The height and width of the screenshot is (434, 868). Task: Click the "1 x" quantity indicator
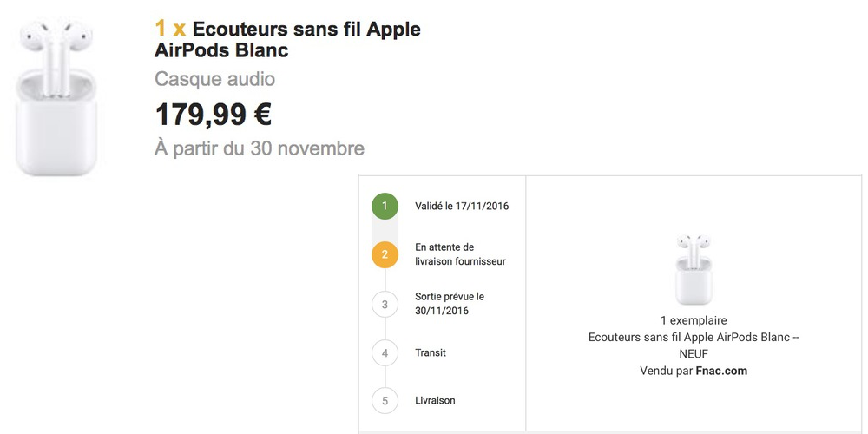pos(170,30)
